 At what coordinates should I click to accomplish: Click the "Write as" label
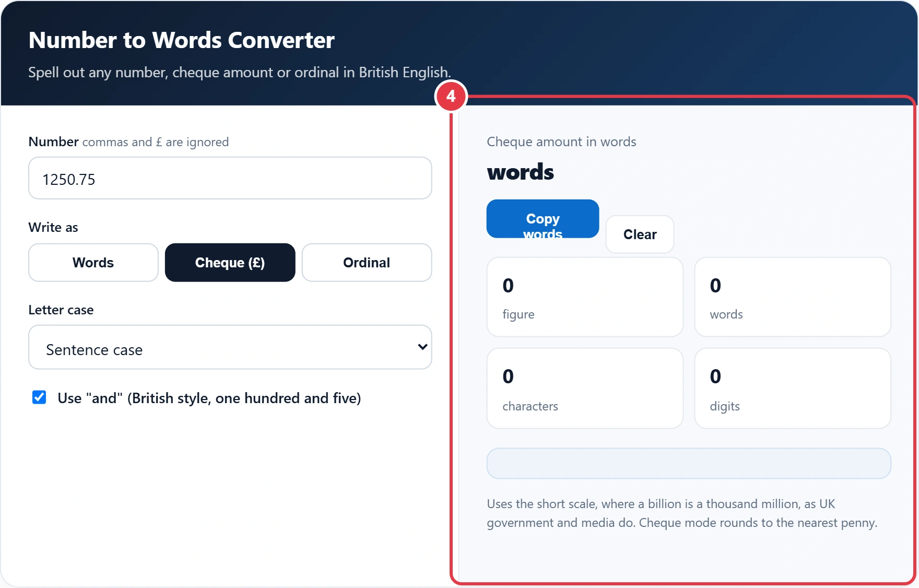(53, 227)
